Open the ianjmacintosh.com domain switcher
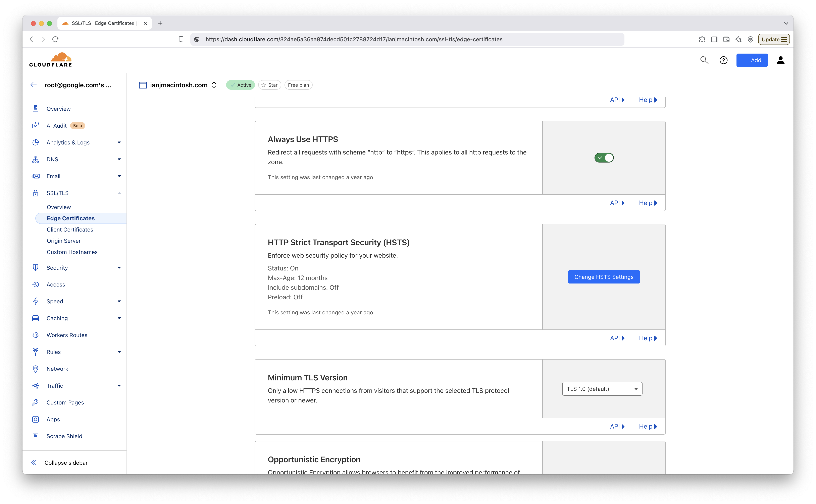The image size is (816, 504). (x=214, y=85)
